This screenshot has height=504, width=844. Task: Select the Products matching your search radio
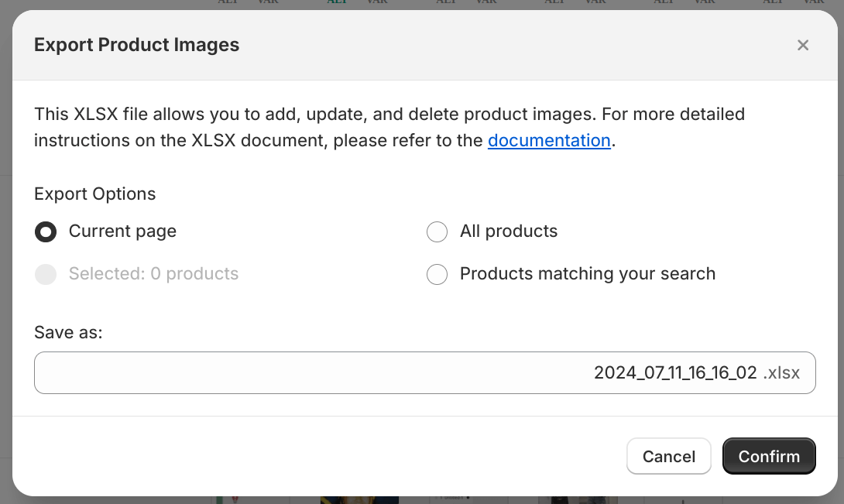pos(437,274)
